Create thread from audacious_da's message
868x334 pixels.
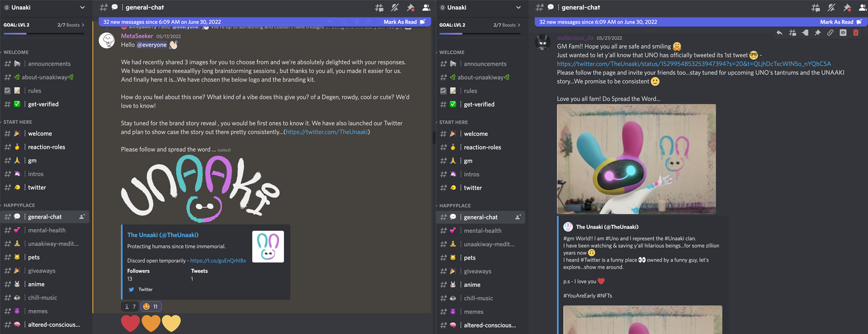coord(792,33)
